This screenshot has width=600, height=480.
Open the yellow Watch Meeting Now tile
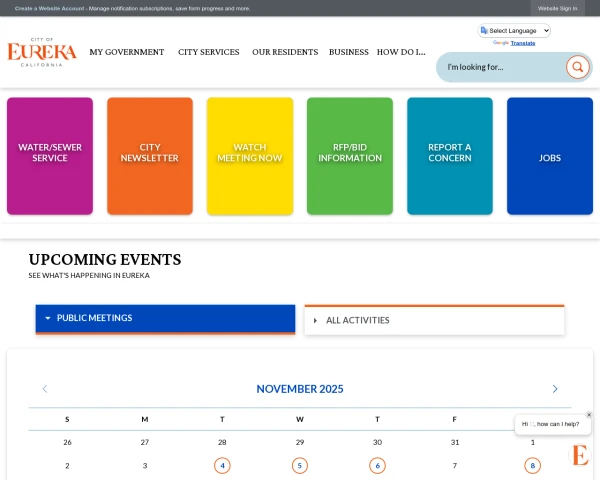click(x=250, y=155)
